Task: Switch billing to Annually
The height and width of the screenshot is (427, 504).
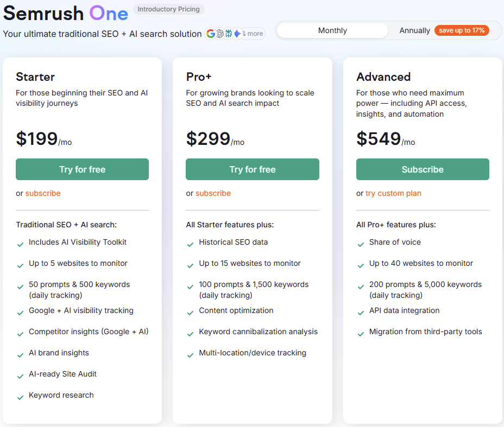Action: [x=414, y=30]
